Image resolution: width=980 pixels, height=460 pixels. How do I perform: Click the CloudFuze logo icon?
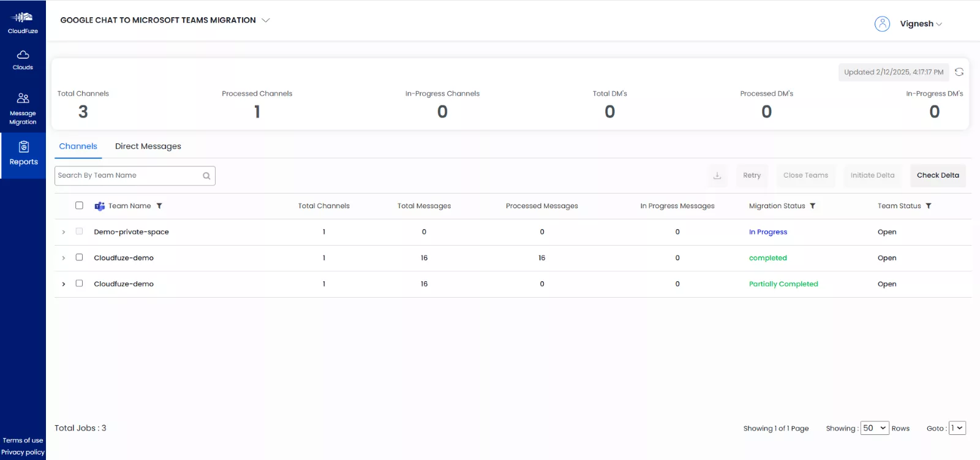click(x=23, y=17)
